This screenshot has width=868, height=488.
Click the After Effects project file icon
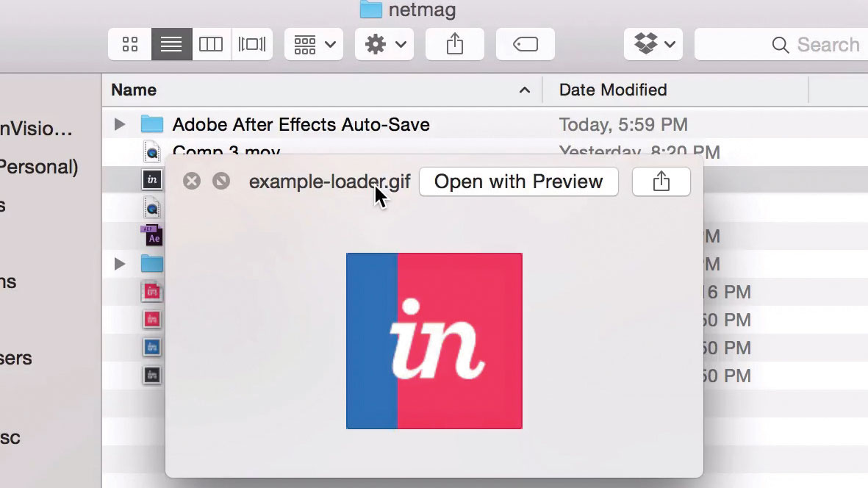(x=151, y=236)
